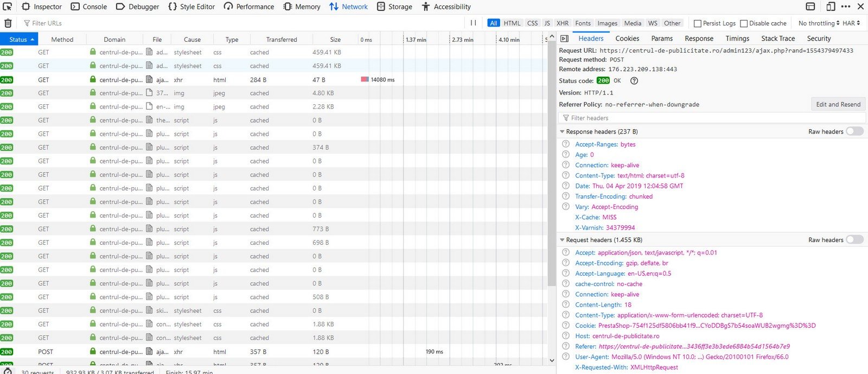Open the devtools more options menu

point(846,7)
